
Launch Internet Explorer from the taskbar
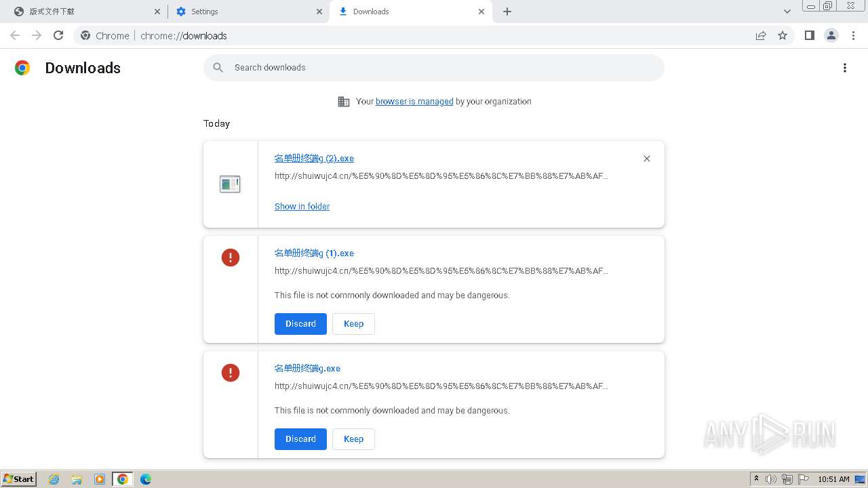pos(54,479)
